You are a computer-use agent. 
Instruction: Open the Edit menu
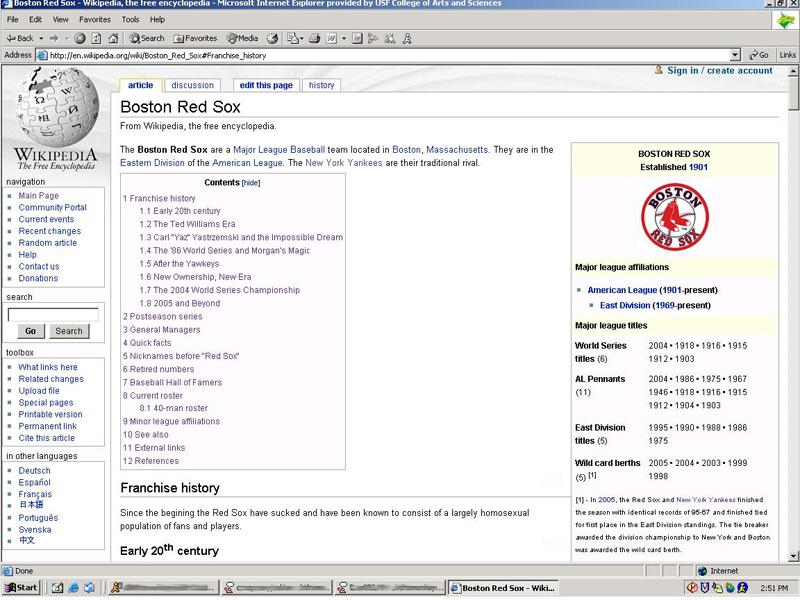[x=35, y=19]
